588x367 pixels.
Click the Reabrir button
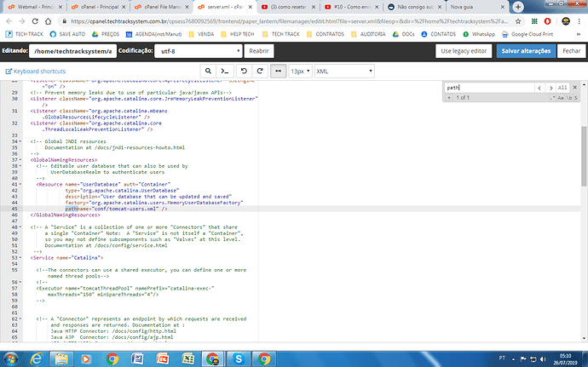pyautogui.click(x=259, y=51)
